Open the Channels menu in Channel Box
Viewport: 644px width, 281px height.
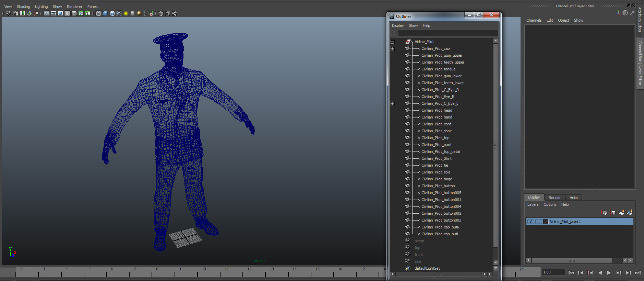click(534, 20)
